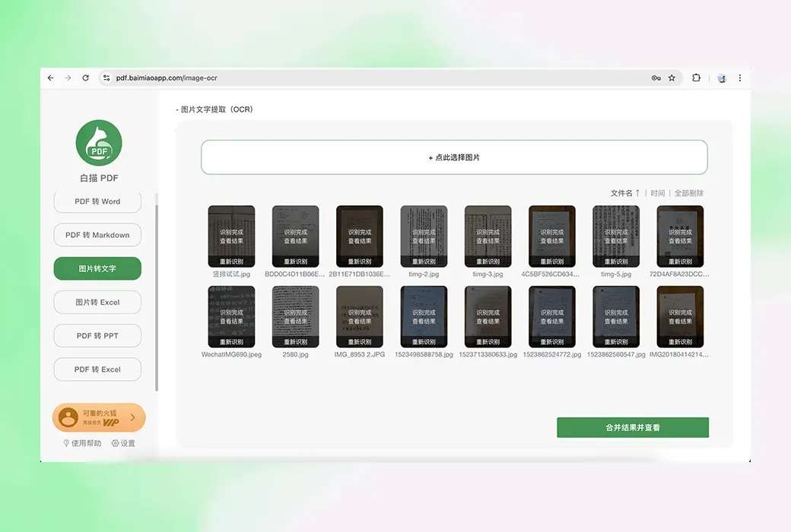791x532 pixels.
Task: Click the Baimiao PDF logo
Action: pos(99,143)
